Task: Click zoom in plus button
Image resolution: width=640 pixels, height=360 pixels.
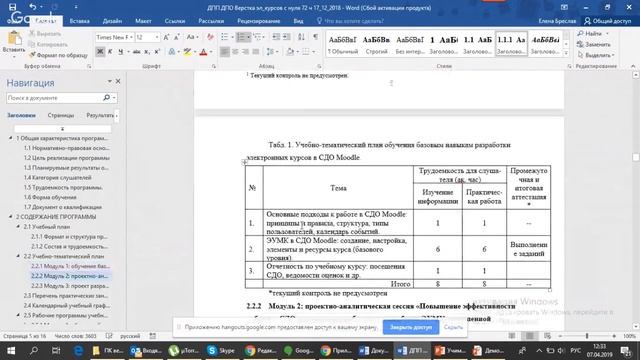Action: (x=614, y=336)
